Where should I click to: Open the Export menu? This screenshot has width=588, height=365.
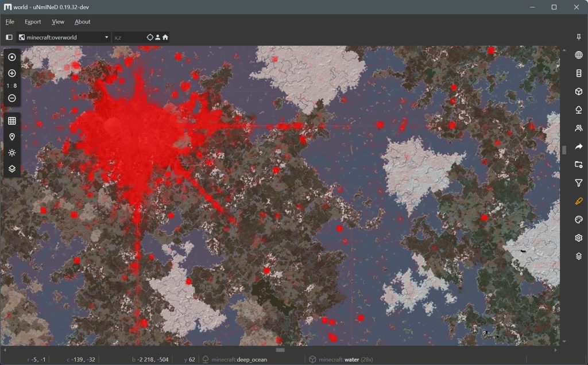(x=32, y=22)
